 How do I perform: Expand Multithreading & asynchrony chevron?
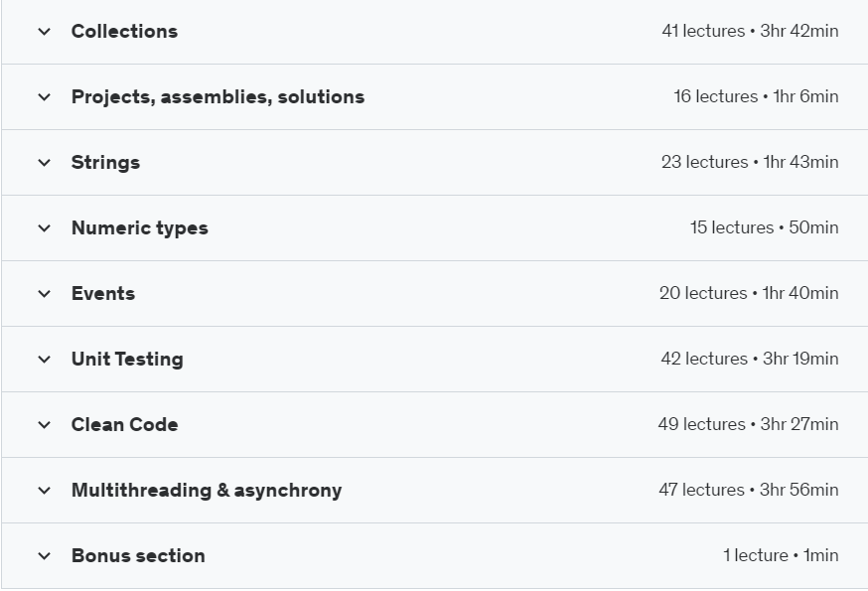[x=44, y=491]
